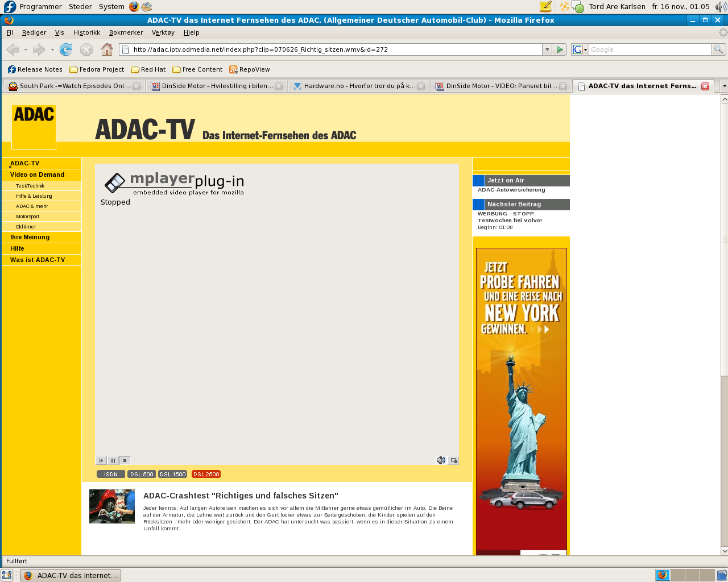Viewport: 728px width, 582px height.
Task: Open the Motorsport category link
Action: [28, 217]
